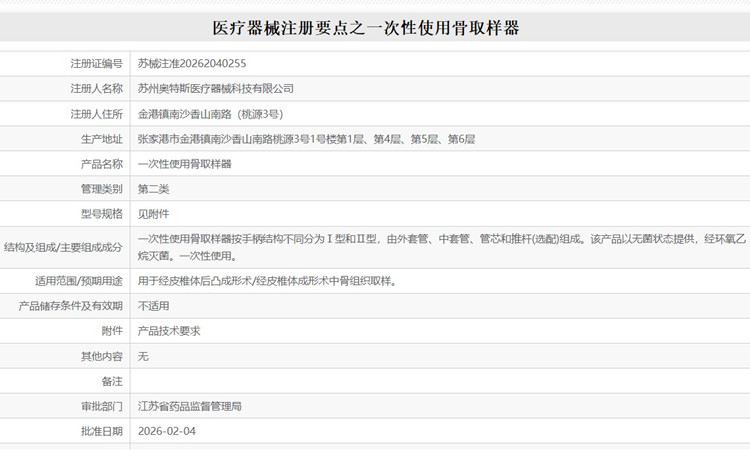Image resolution: width=750 pixels, height=457 pixels.
Task: Click the approval date 2026-02-04
Action: pyautogui.click(x=167, y=431)
